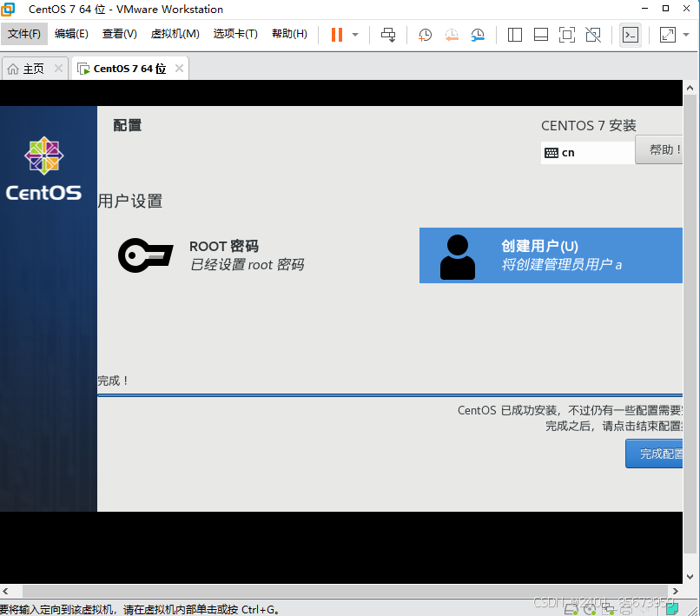Image resolution: width=700 pixels, height=616 pixels.
Task: Click the cn keyboard layout indicator
Action: coord(587,153)
